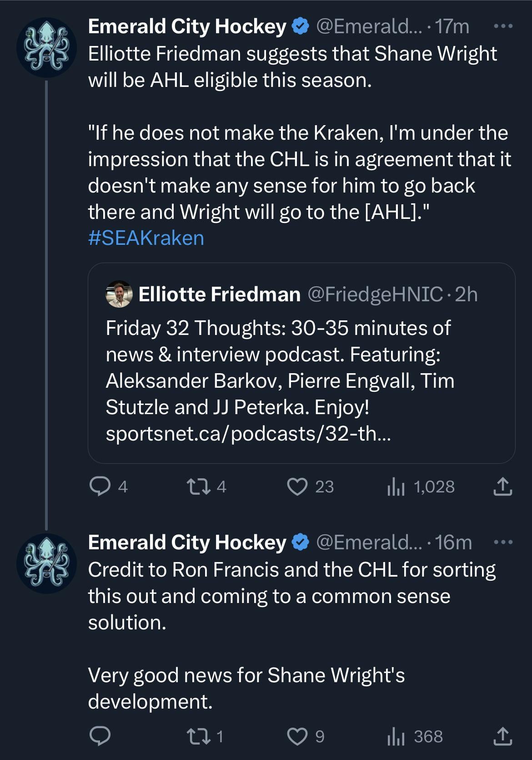Share the second tweet via share icon
Image resolution: width=532 pixels, height=760 pixels.
[x=502, y=736]
